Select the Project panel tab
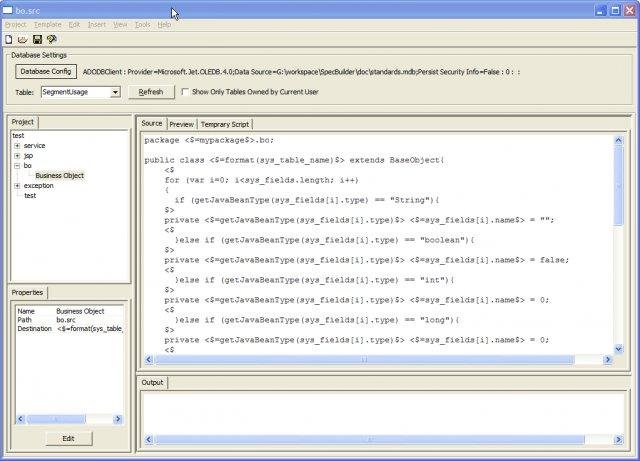This screenshot has height=461, width=640. click(23, 122)
